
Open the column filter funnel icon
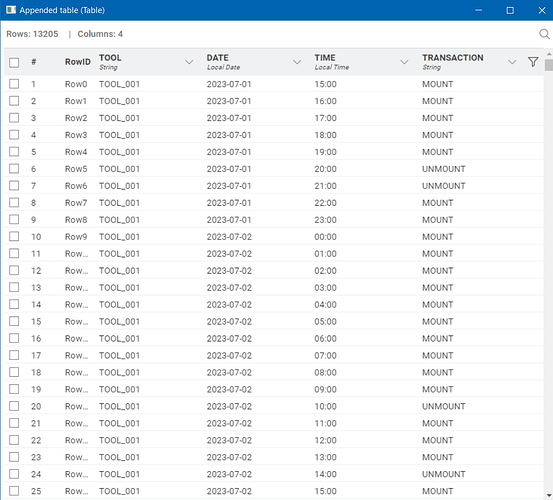(x=533, y=62)
